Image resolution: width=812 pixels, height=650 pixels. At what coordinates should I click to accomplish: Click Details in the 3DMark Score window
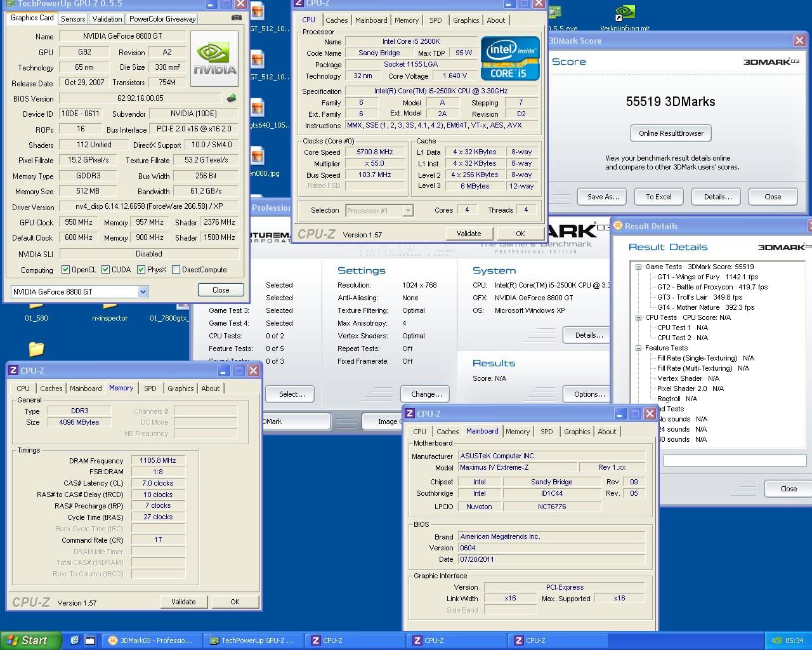[717, 197]
